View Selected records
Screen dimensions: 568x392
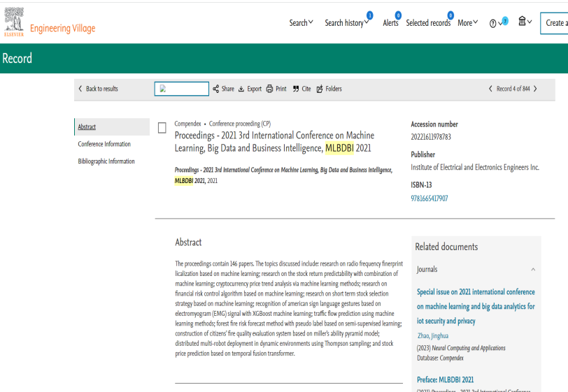tap(428, 23)
